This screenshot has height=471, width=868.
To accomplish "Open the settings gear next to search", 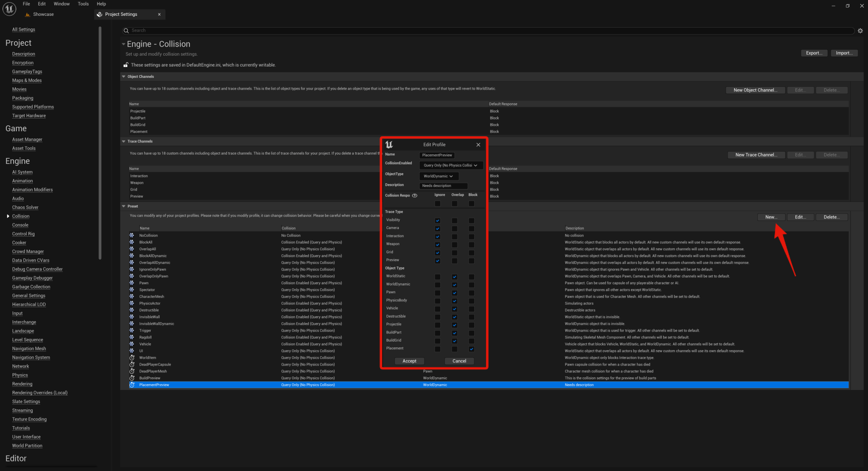I will click(x=860, y=31).
